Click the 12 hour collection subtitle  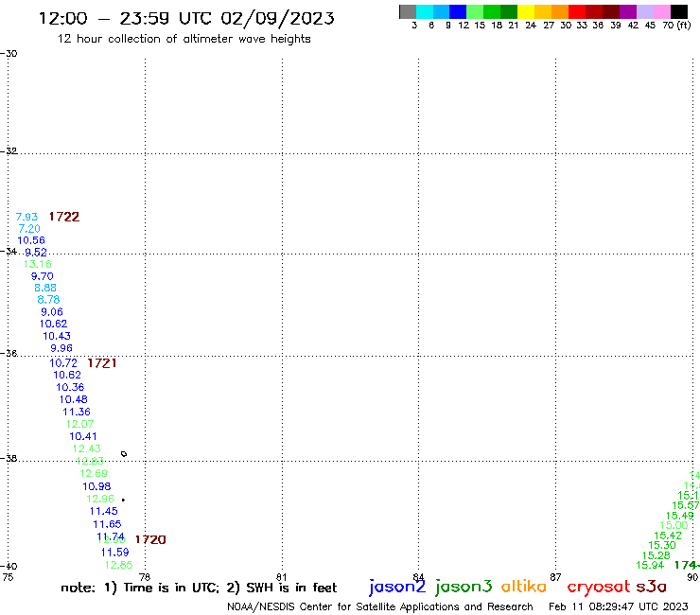pos(184,40)
